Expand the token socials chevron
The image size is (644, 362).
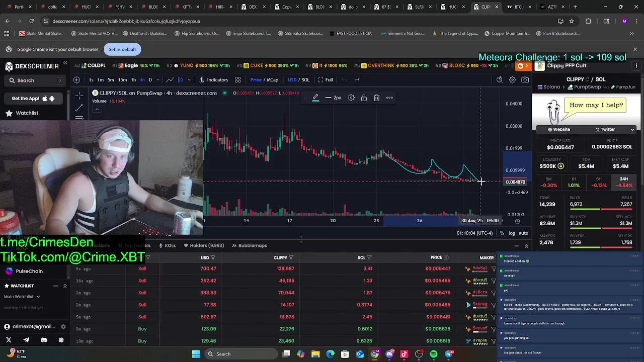[x=633, y=129]
